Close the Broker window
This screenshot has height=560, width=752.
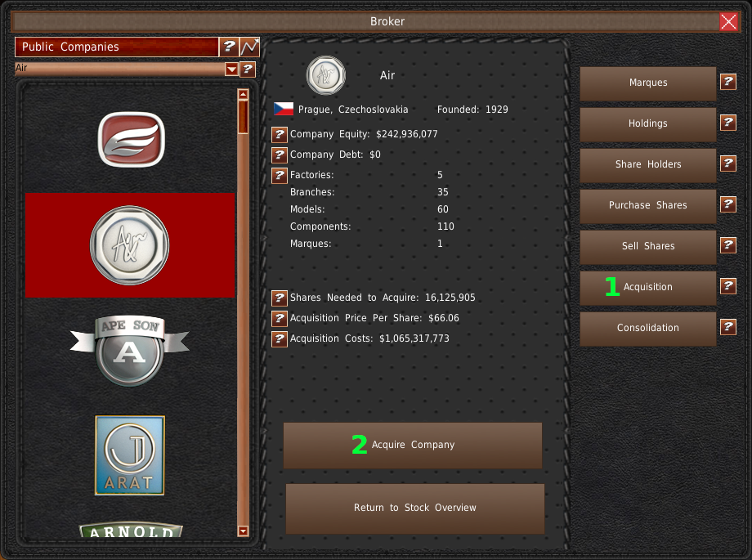click(728, 22)
